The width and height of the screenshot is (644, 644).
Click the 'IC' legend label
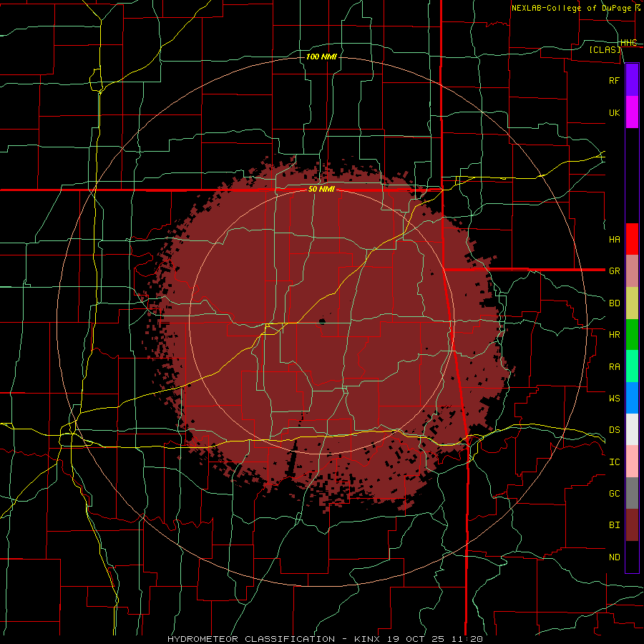tap(615, 462)
